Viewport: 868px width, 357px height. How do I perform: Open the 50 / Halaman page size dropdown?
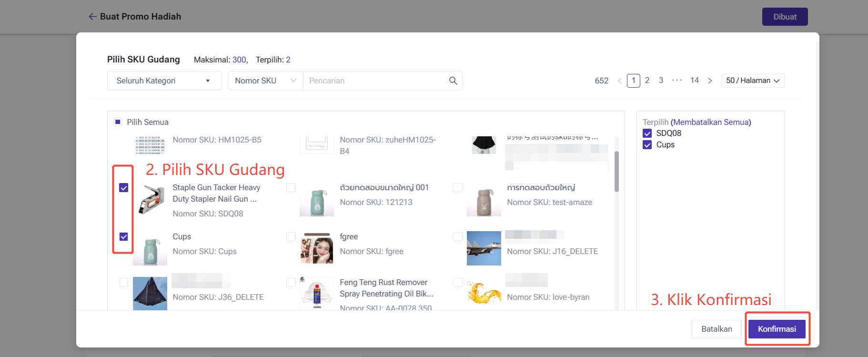tap(753, 81)
